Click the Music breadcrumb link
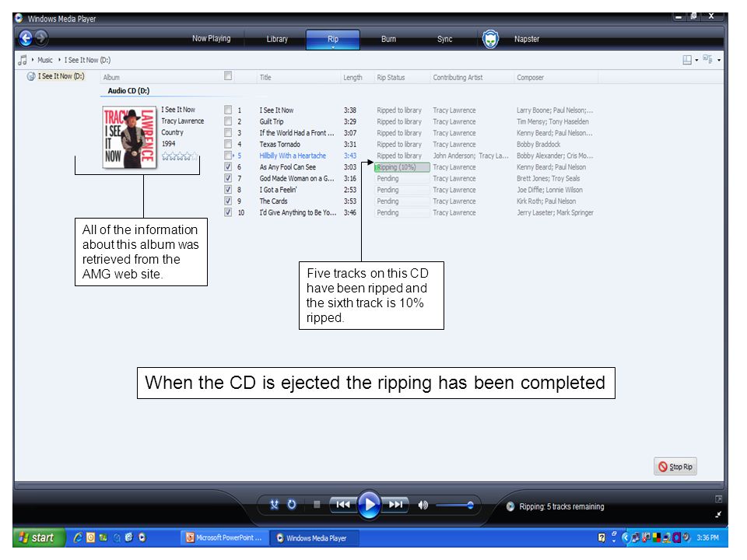Screen dimensions: 747x560 pyautogui.click(x=45, y=60)
